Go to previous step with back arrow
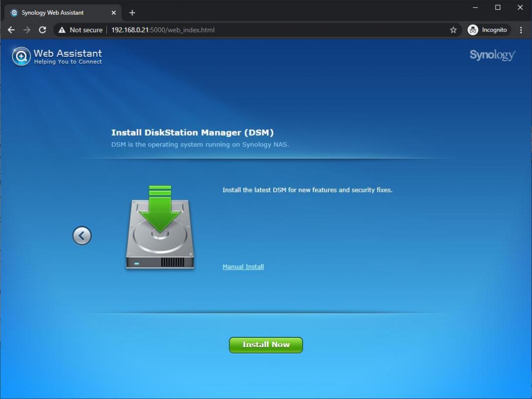532x399 pixels. point(82,235)
